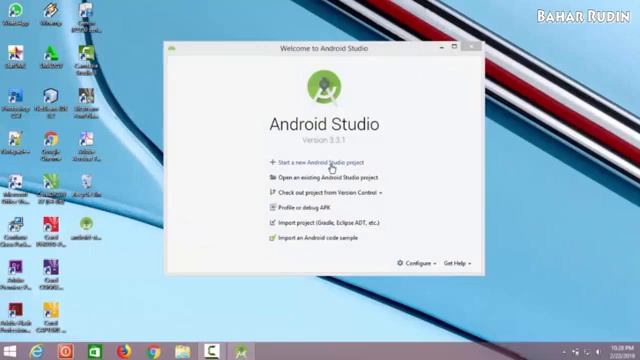Switch to Camtasia in the taskbar

212,351
